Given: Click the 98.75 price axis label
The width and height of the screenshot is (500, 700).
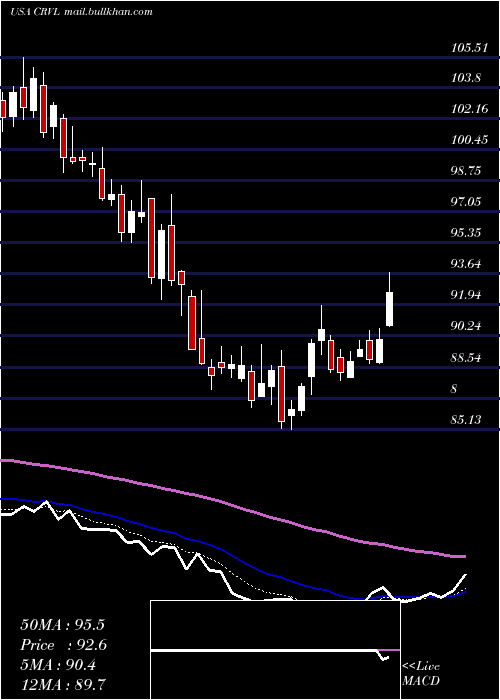Looking at the screenshot, I should click(x=466, y=171).
